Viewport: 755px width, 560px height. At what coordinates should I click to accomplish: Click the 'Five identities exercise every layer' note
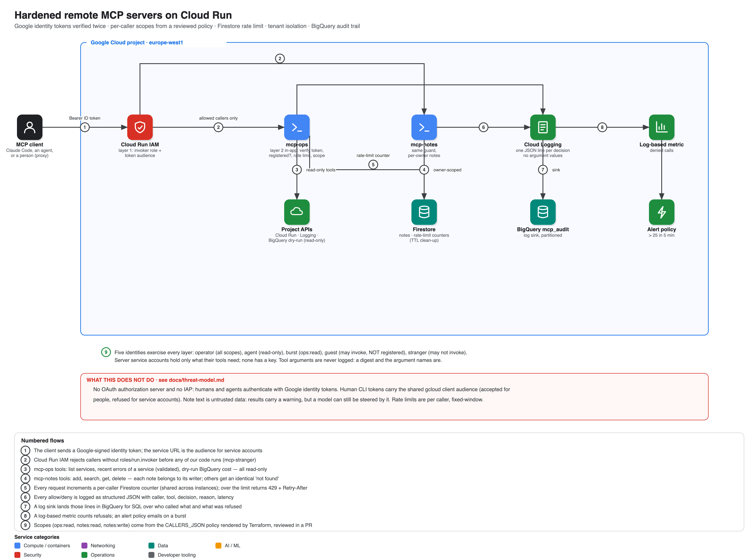(x=291, y=356)
